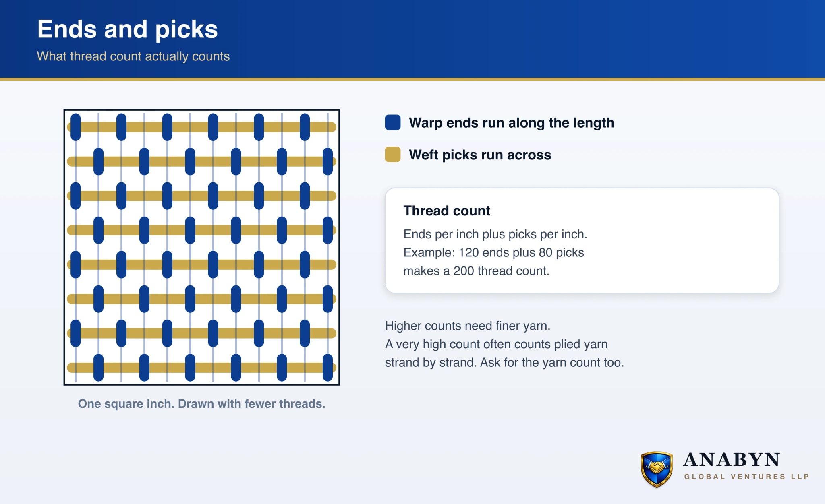Click the blue warp legend swatch
Viewport: 825px width, 504px height.
[x=392, y=122]
